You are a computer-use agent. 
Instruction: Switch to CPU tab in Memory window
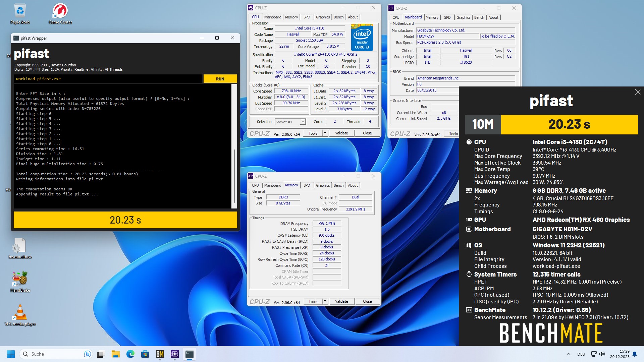coord(255,185)
